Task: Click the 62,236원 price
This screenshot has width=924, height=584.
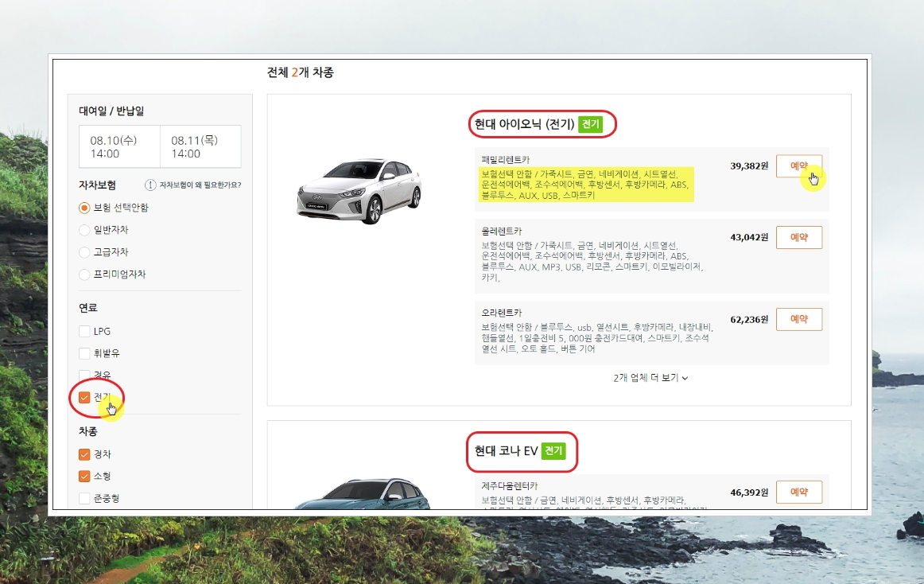Action: [x=749, y=320]
